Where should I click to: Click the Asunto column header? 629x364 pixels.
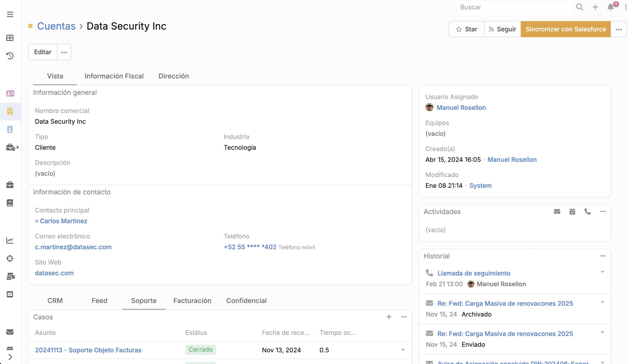[x=45, y=333]
